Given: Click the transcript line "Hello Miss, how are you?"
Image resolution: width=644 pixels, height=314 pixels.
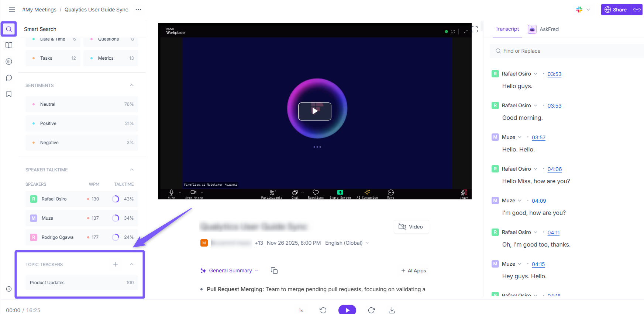Looking at the screenshot, I should 536,181.
